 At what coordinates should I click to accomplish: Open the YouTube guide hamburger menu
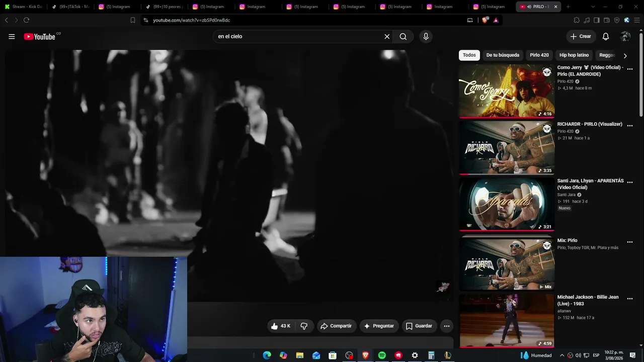click(12, 36)
